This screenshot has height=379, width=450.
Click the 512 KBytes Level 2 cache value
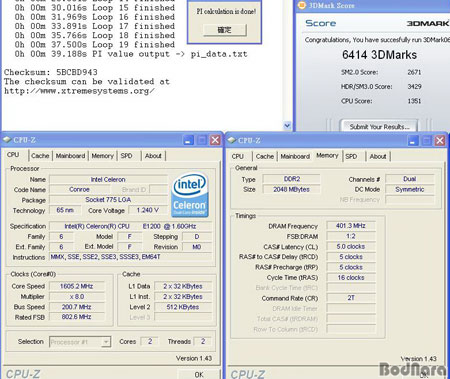click(x=183, y=307)
